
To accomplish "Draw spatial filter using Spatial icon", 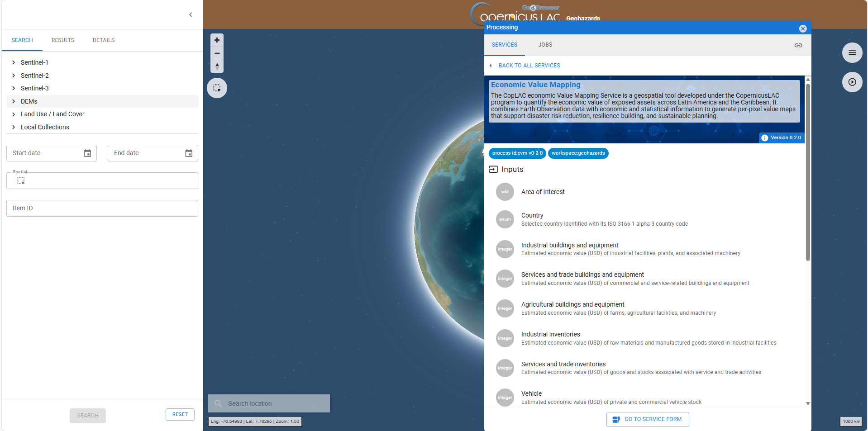I will pyautogui.click(x=21, y=181).
